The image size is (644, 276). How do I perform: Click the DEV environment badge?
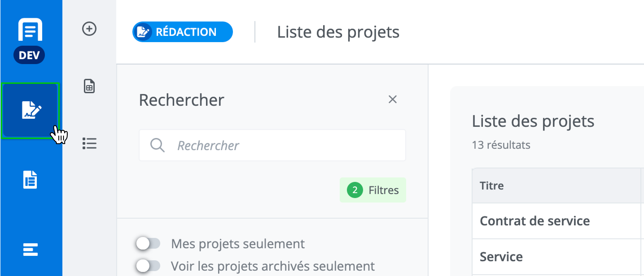pos(29,55)
